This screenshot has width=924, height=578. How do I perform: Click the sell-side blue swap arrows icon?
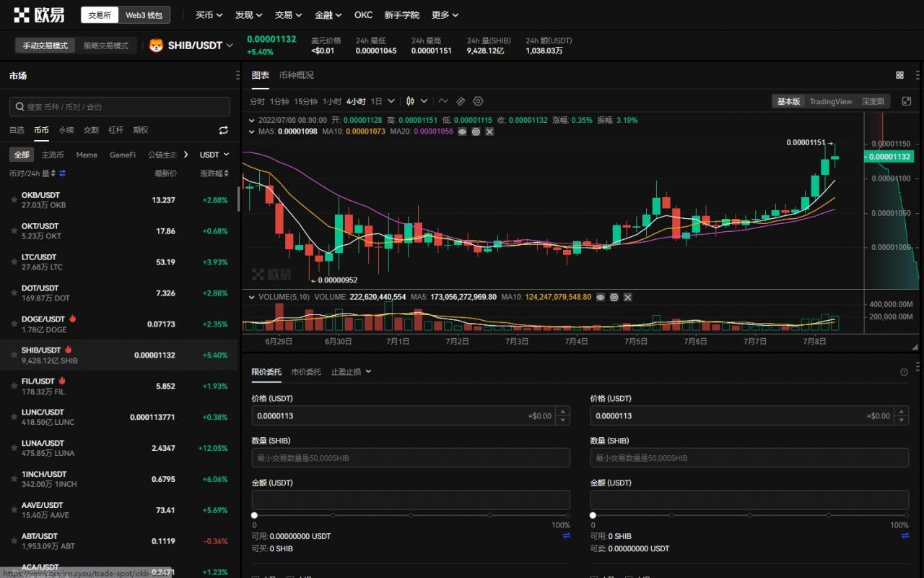tap(905, 536)
